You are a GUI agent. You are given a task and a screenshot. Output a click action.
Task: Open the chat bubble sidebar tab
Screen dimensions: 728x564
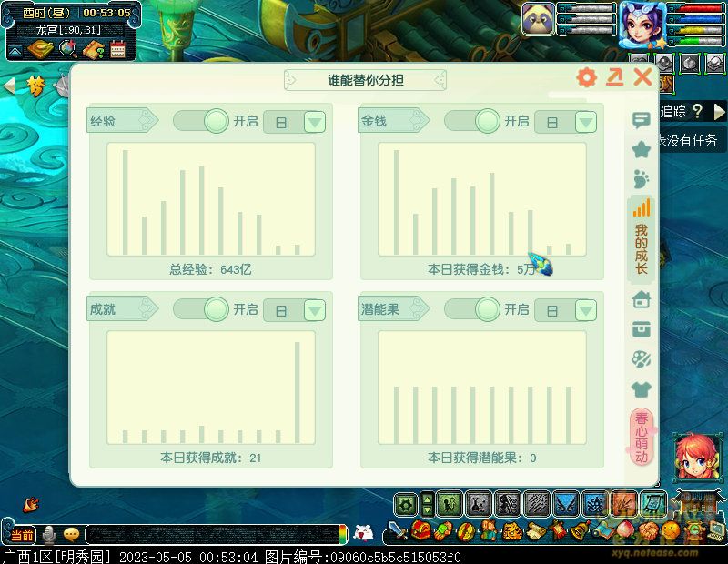coord(642,120)
